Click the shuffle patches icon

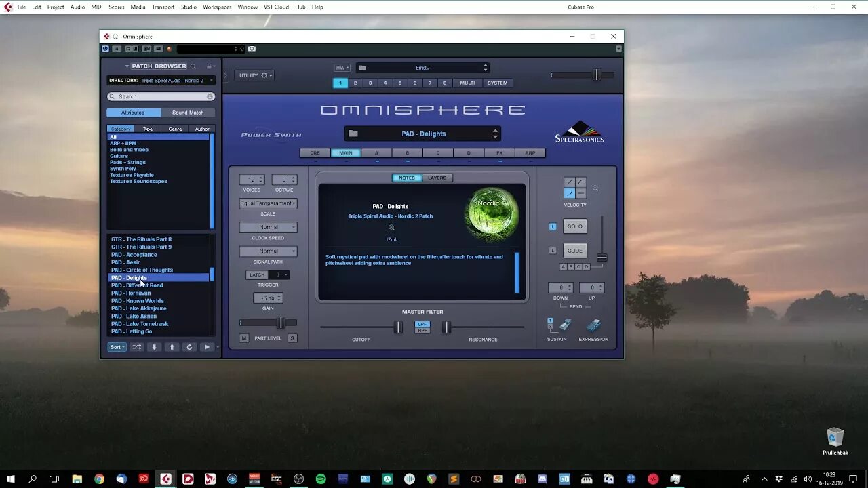(137, 347)
